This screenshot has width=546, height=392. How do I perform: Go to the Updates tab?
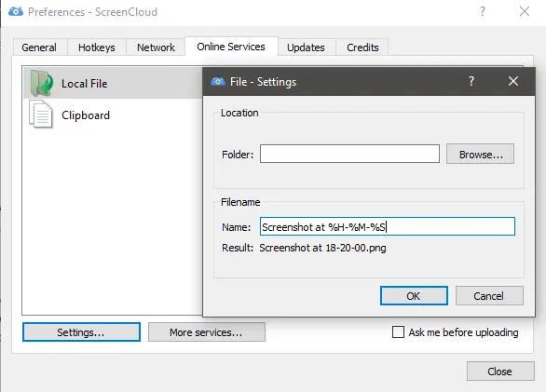[306, 47]
